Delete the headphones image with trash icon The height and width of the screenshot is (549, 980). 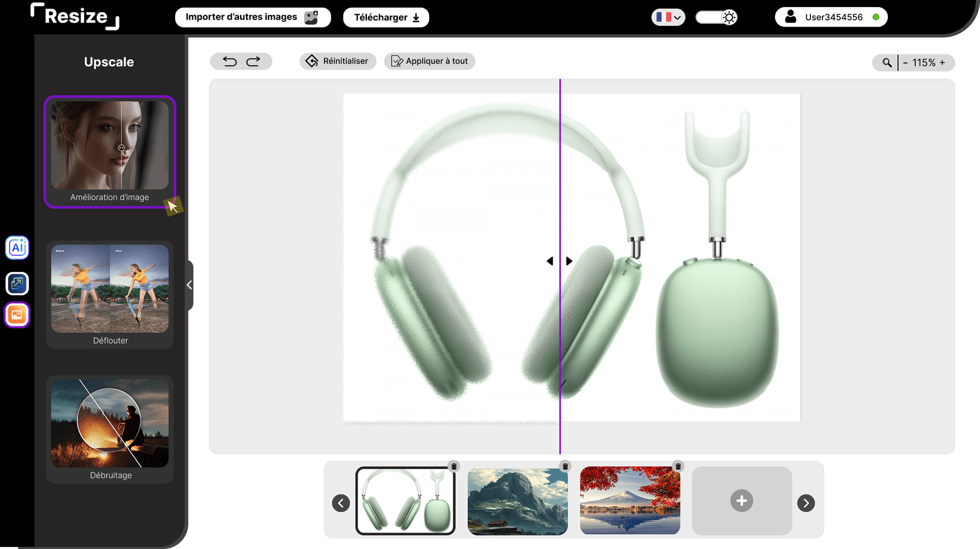tap(454, 466)
